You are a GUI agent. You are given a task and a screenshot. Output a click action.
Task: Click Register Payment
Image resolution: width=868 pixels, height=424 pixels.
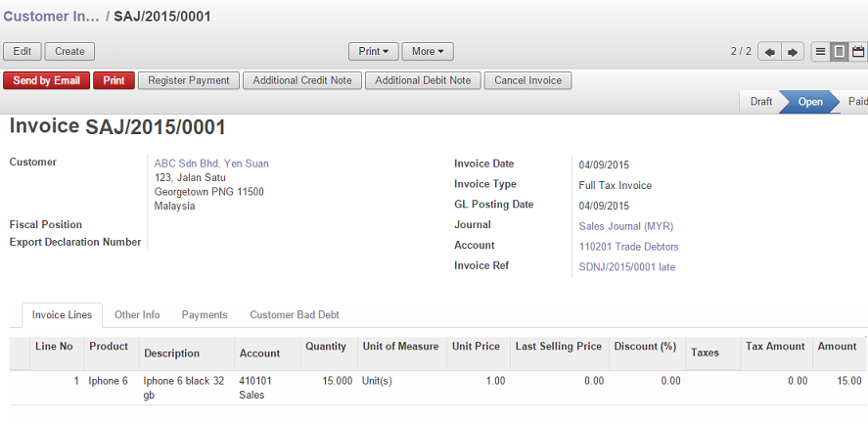189,80
